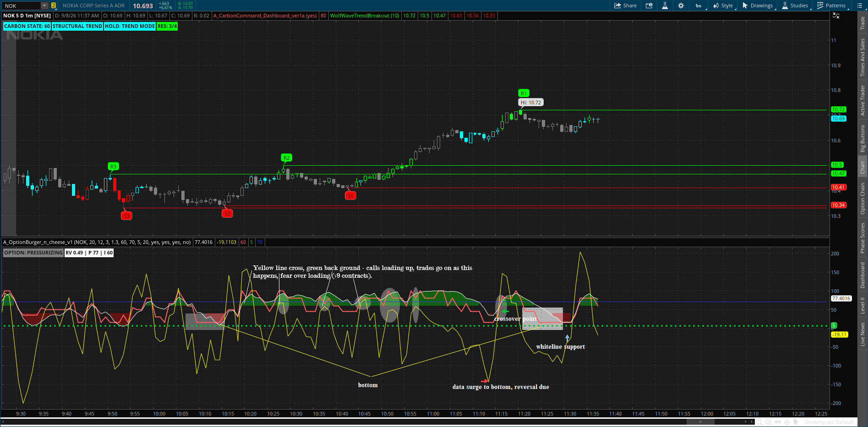Screen dimensions: 868x427
Task: Click the HOLD: TREND MODE label
Action: [130, 26]
